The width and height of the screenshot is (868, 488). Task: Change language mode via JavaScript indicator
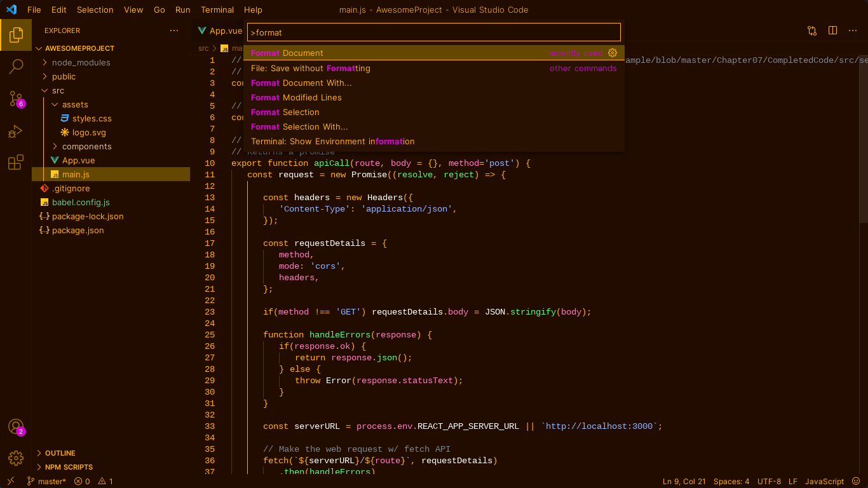tap(824, 481)
